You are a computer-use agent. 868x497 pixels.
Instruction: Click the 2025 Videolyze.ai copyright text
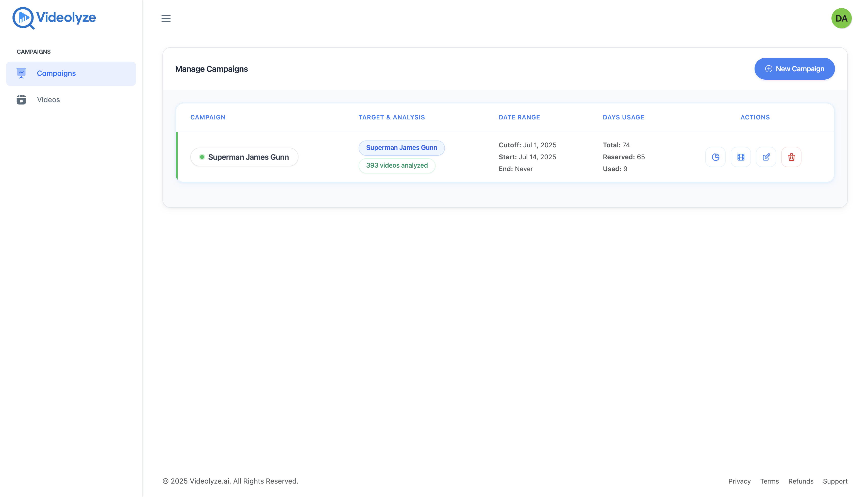pos(230,481)
